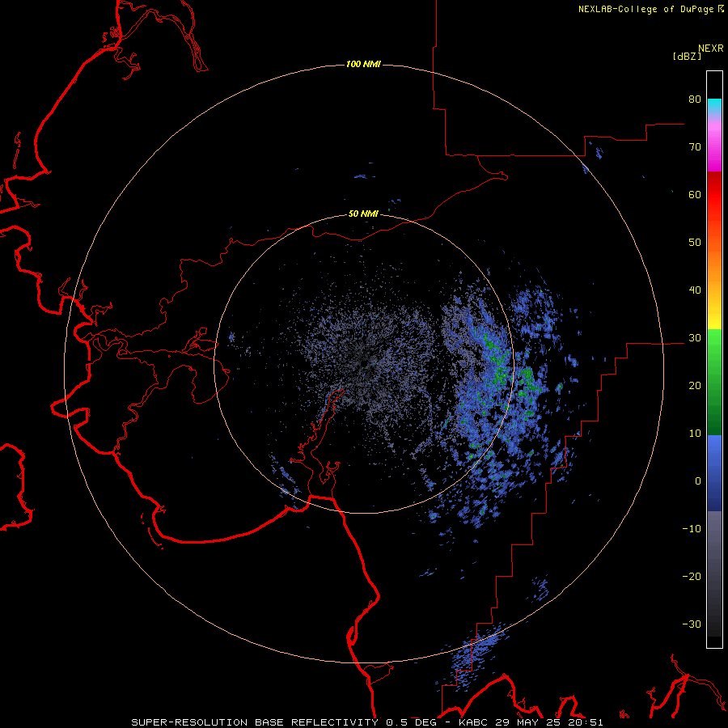
Task: Click the -10 dBZ scale label
Action: 692,529
